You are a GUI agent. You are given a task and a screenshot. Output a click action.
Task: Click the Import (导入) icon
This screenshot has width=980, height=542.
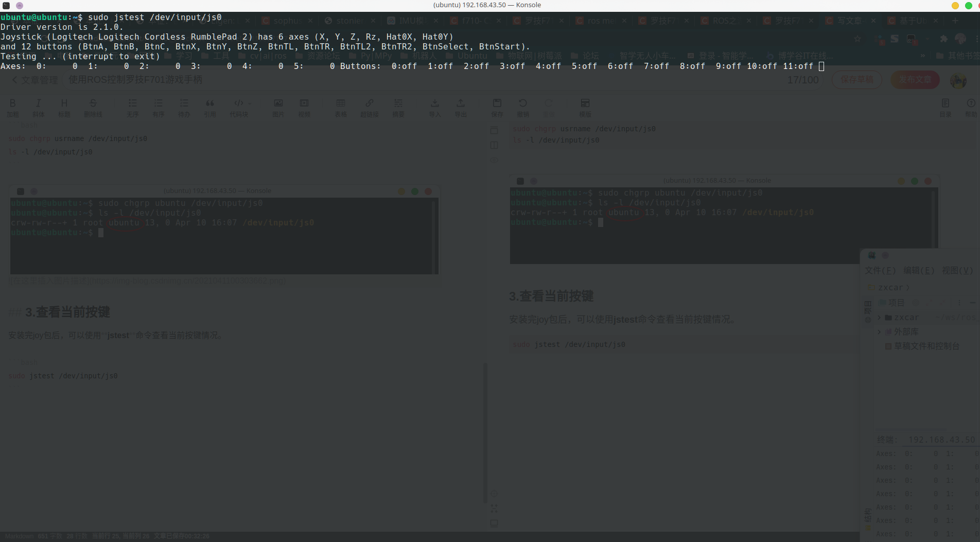click(x=435, y=107)
